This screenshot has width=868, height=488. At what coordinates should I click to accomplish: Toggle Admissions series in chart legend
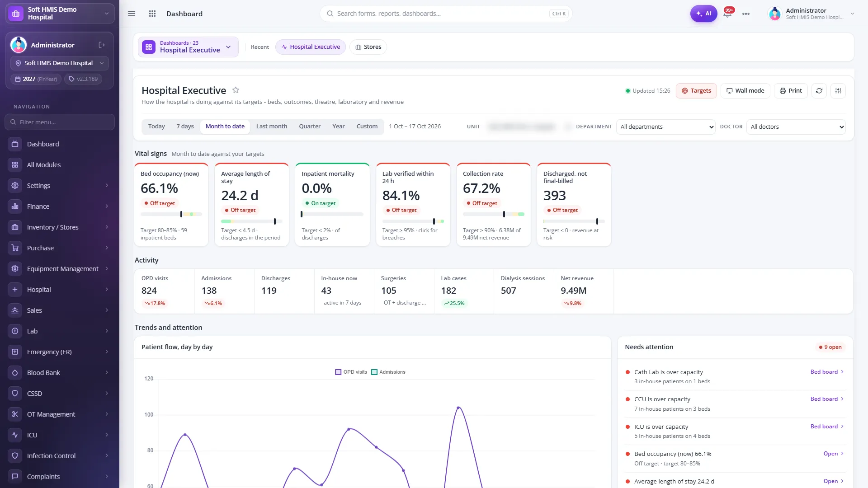tap(388, 372)
